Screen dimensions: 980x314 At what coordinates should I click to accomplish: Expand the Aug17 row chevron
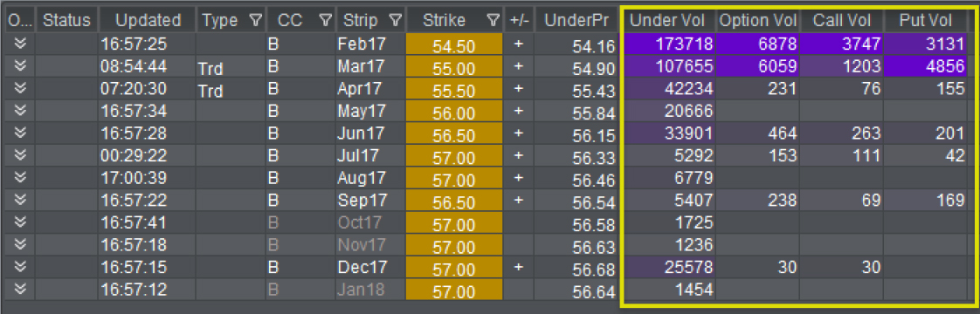point(20,178)
